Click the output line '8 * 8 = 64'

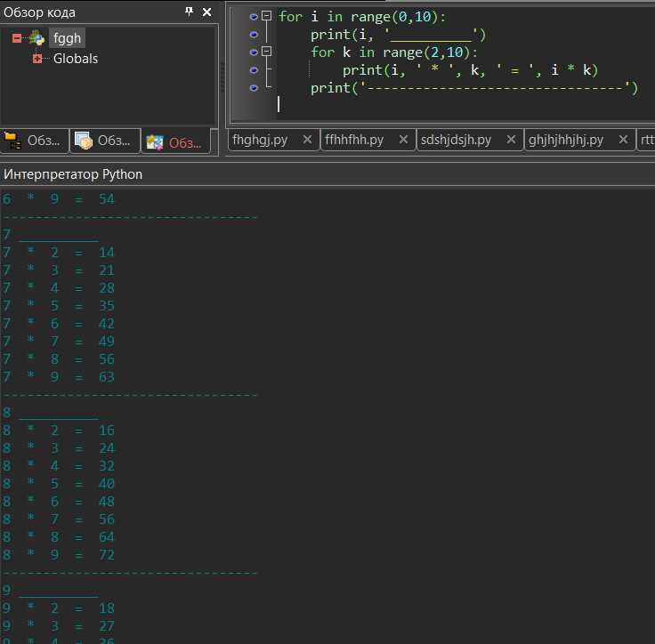[59, 536]
